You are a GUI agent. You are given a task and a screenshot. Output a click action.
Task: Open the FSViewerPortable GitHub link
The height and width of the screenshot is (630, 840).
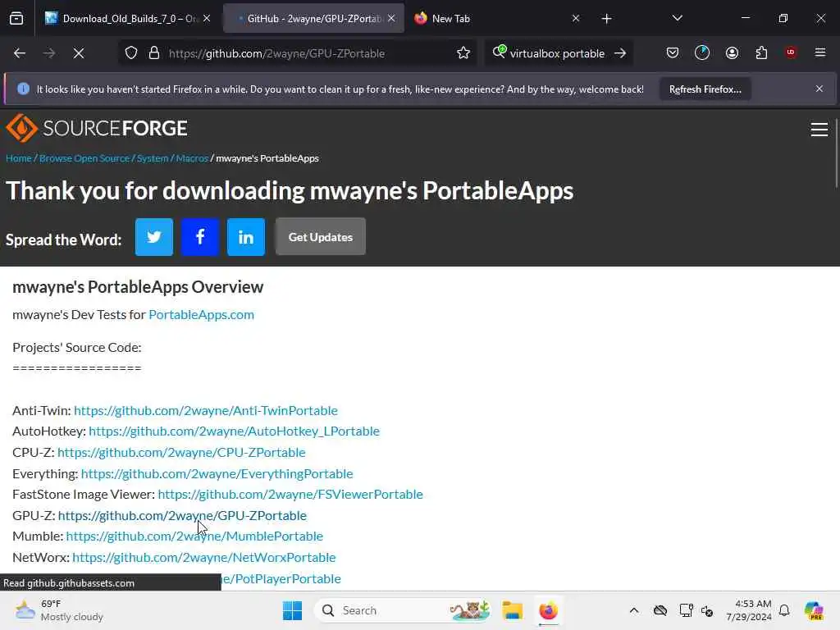coord(290,495)
